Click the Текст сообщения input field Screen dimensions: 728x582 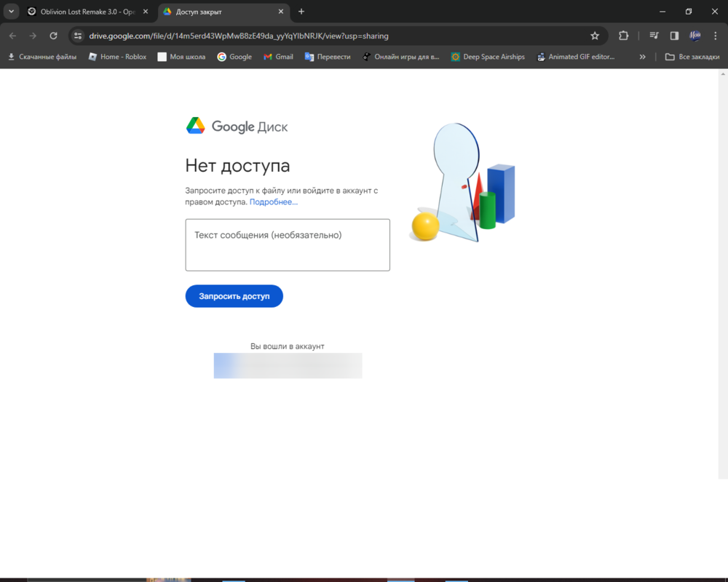click(288, 245)
